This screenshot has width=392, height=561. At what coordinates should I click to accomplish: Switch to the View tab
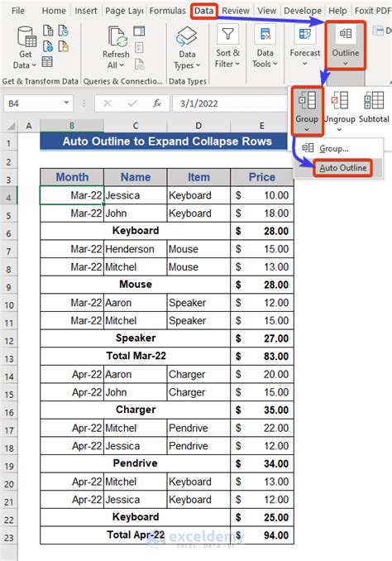pyautogui.click(x=267, y=11)
